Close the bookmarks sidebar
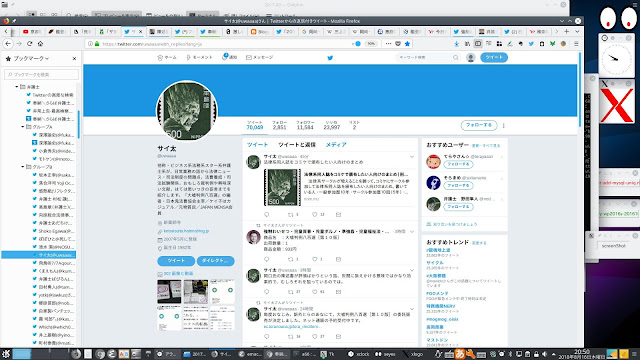The image size is (640, 360). coord(74,58)
